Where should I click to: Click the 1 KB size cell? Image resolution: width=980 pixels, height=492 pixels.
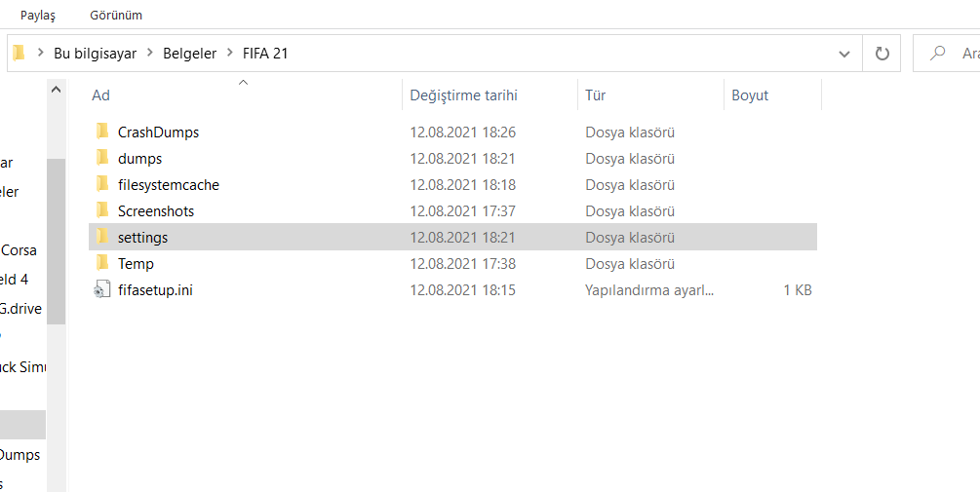(x=798, y=289)
